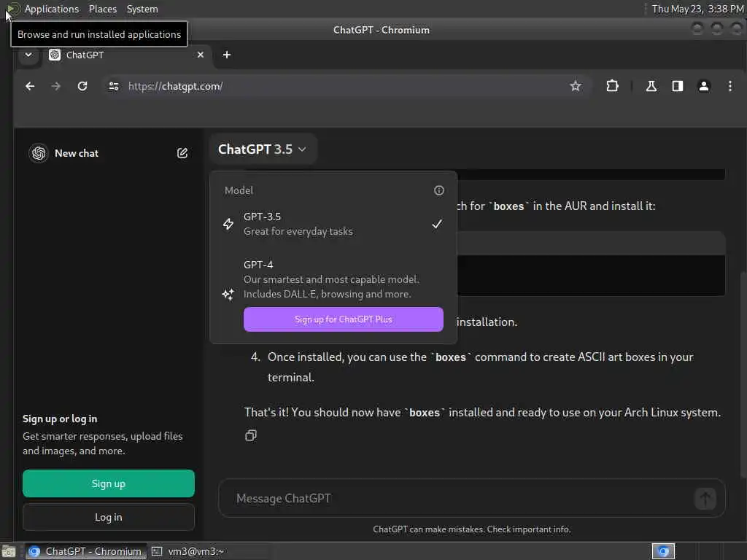The image size is (747, 560).
Task: Copy the response with the clipboard icon
Action: (251, 435)
